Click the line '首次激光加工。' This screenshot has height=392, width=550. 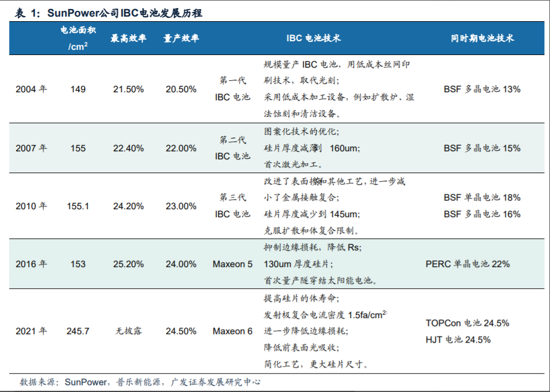coord(293,164)
